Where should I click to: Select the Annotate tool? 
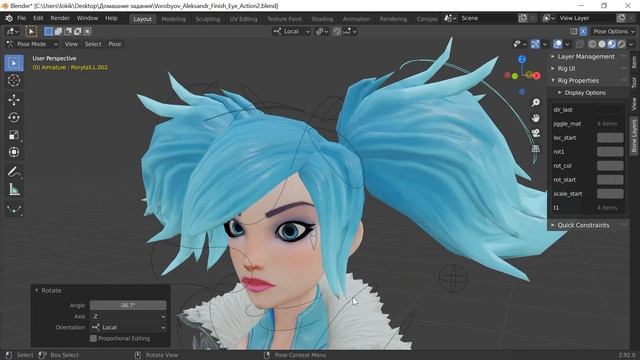click(14, 172)
